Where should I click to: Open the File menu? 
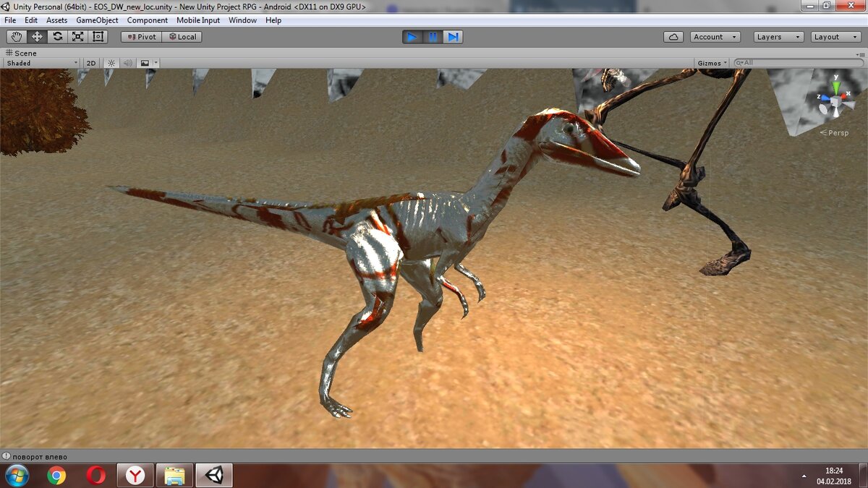tap(10, 20)
